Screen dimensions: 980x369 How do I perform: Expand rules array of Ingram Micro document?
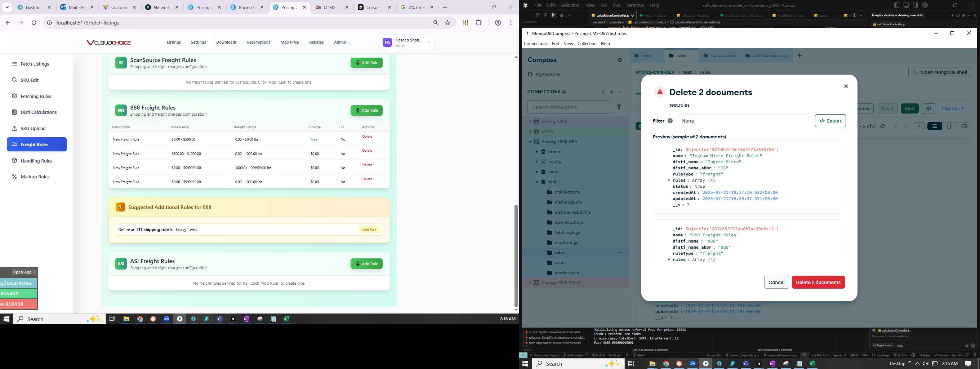(669, 180)
